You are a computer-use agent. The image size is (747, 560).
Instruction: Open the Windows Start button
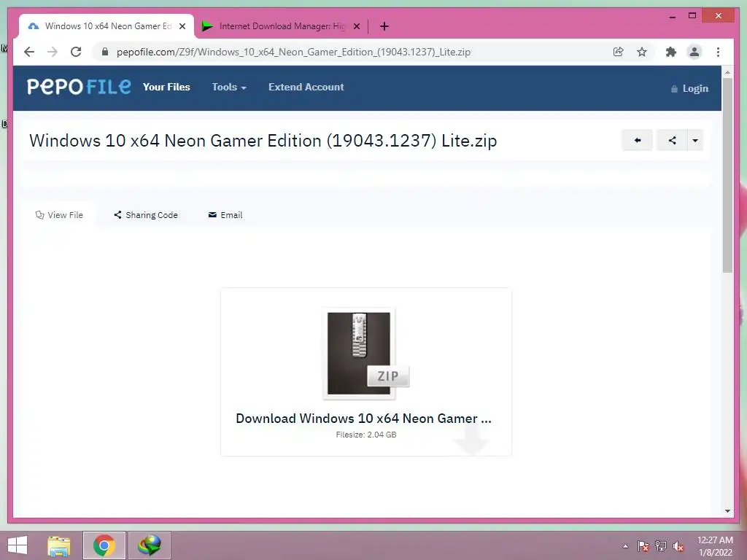point(18,545)
